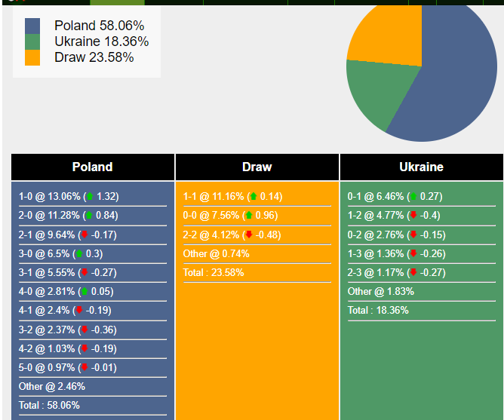
Task: Click the green arrow next to 4-0 score
Action: [85, 292]
